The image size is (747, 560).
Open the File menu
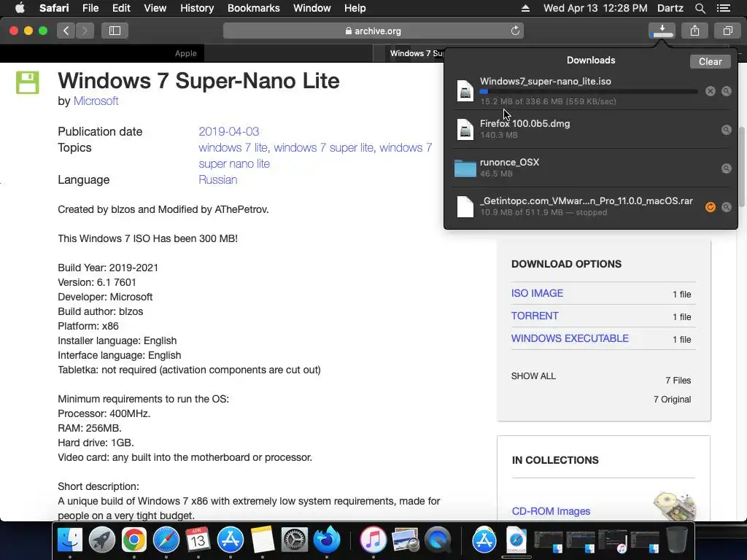(90, 8)
